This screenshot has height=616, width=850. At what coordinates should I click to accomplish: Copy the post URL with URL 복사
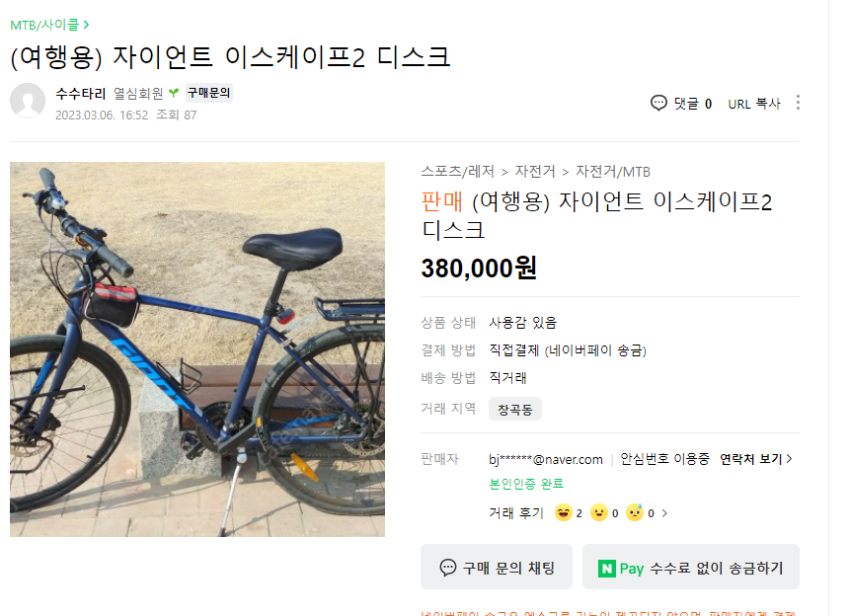click(754, 104)
